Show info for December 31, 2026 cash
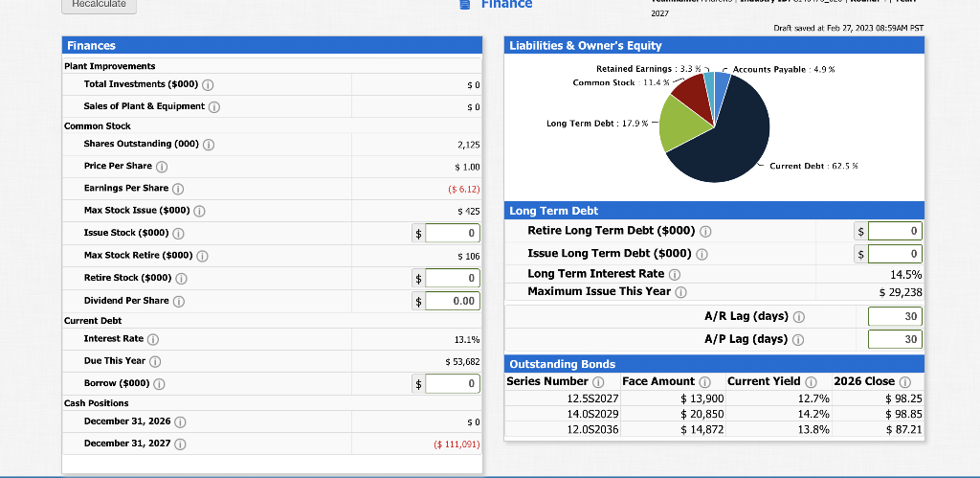 click(x=180, y=422)
